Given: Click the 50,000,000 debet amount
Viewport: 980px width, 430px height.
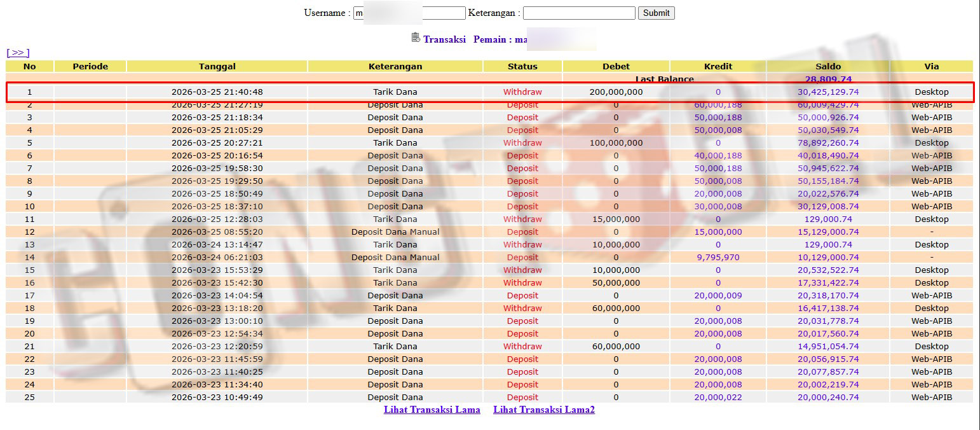Looking at the screenshot, I should click(x=616, y=283).
